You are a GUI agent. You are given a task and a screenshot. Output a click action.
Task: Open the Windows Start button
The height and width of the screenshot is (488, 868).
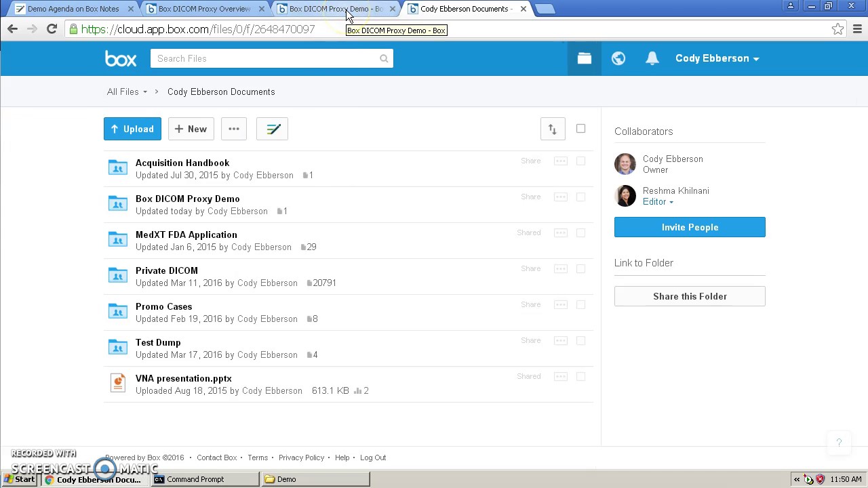pyautogui.click(x=19, y=479)
